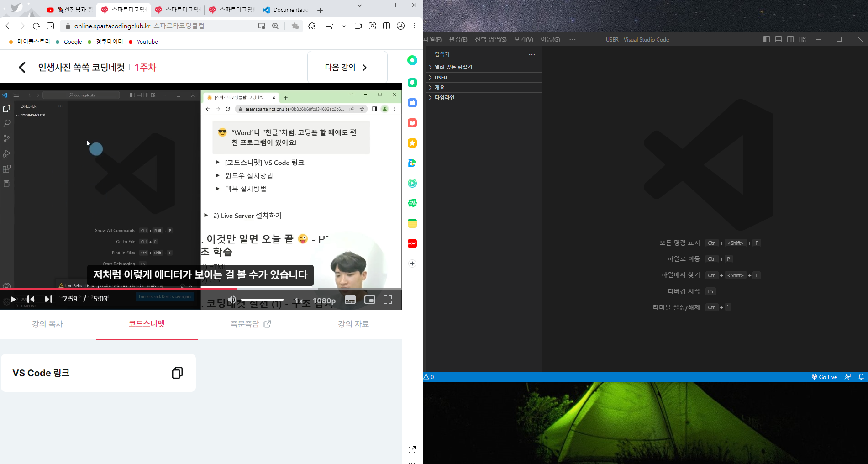Viewport: 868px width, 464px height.
Task: Open browser downloads icon
Action: 344,26
